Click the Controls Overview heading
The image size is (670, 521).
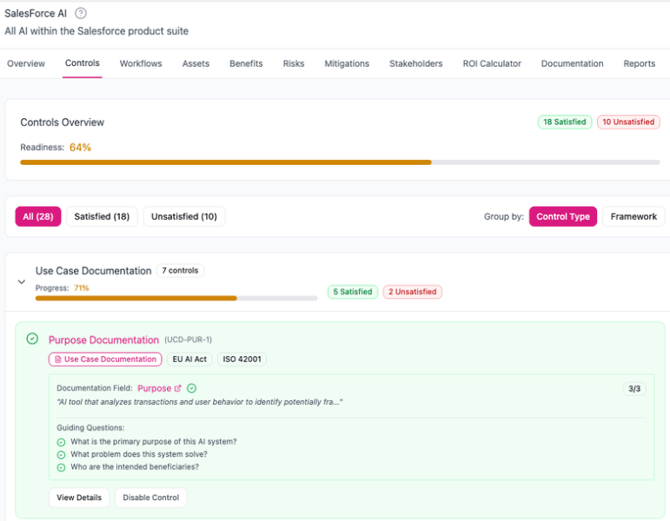[62, 123]
